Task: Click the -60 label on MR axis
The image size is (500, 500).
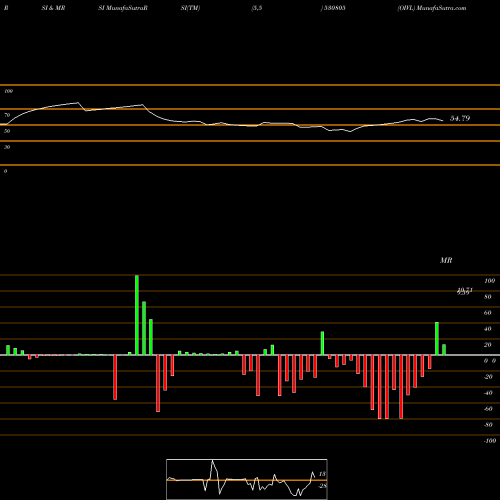Action: pyautogui.click(x=488, y=409)
